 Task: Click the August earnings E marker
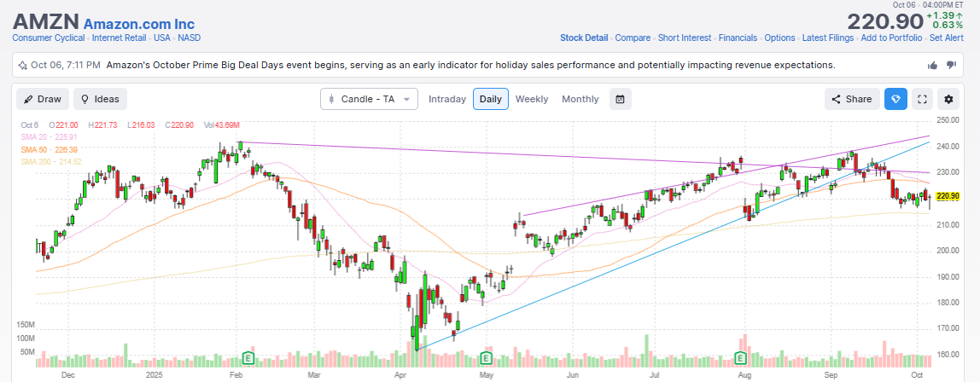coord(741,358)
